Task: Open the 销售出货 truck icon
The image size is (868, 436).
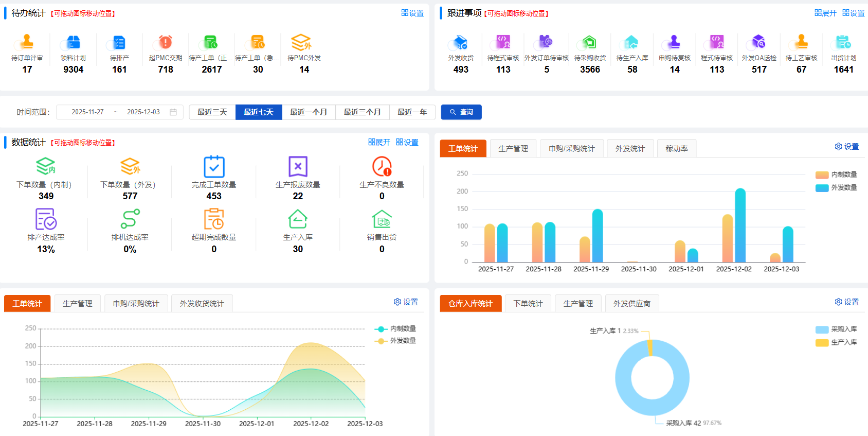Action: coord(382,219)
